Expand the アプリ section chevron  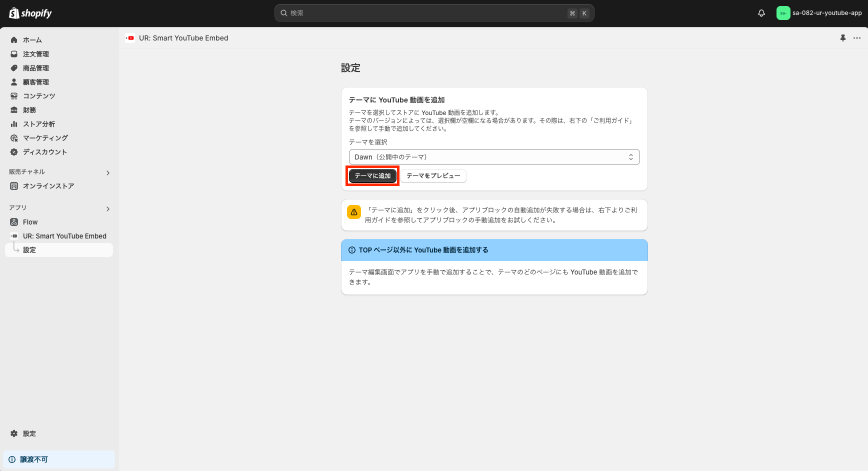[x=107, y=208]
